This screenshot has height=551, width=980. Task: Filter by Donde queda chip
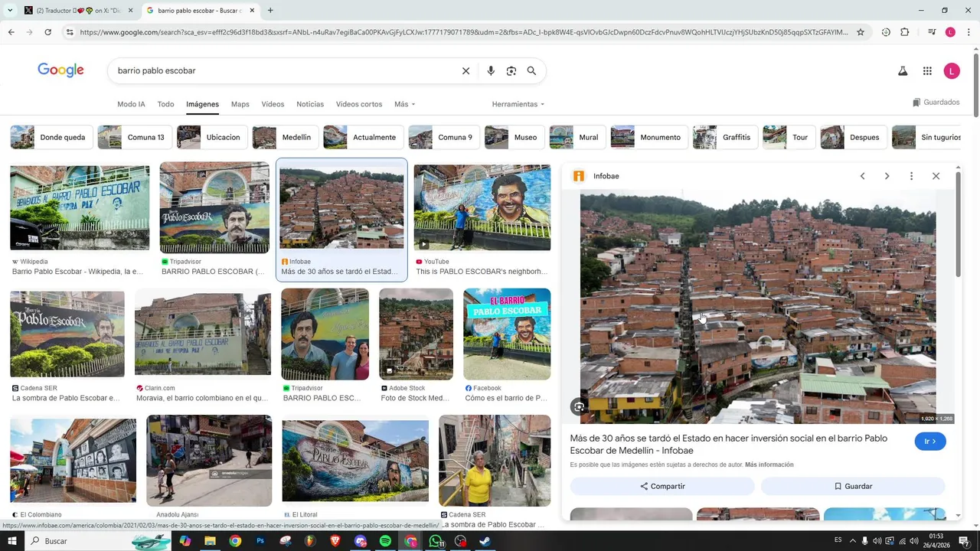click(51, 137)
